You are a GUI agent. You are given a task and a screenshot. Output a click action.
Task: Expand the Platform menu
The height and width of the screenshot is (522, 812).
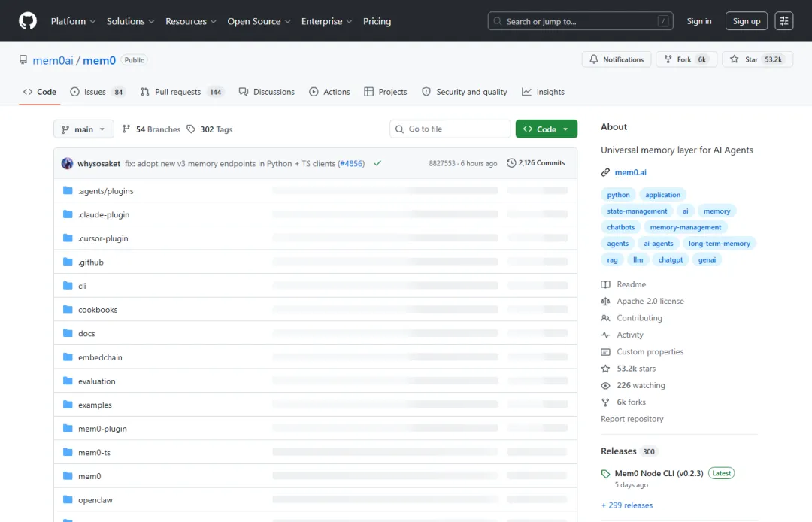point(73,21)
